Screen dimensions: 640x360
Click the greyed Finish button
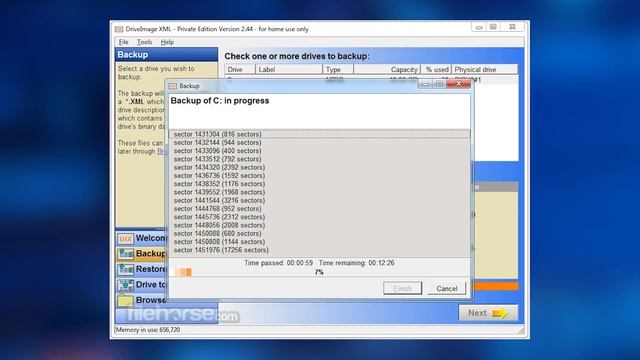pos(402,288)
